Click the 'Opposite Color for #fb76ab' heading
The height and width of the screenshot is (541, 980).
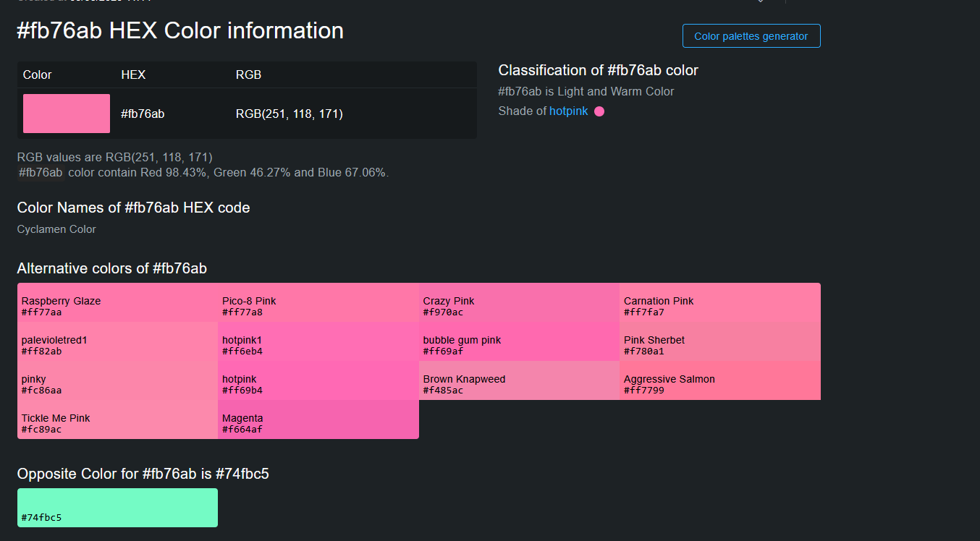(x=143, y=474)
